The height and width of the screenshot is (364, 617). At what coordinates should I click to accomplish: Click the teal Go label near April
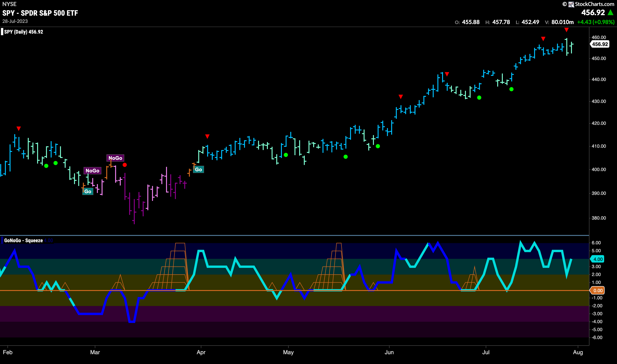[x=199, y=169]
